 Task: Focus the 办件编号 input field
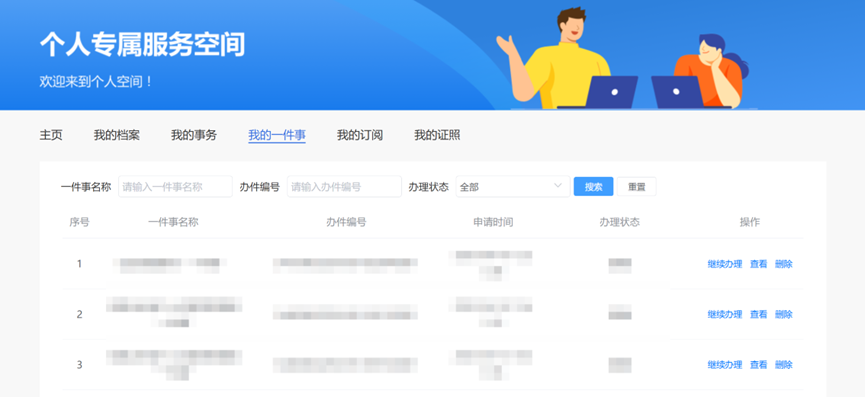(x=344, y=187)
